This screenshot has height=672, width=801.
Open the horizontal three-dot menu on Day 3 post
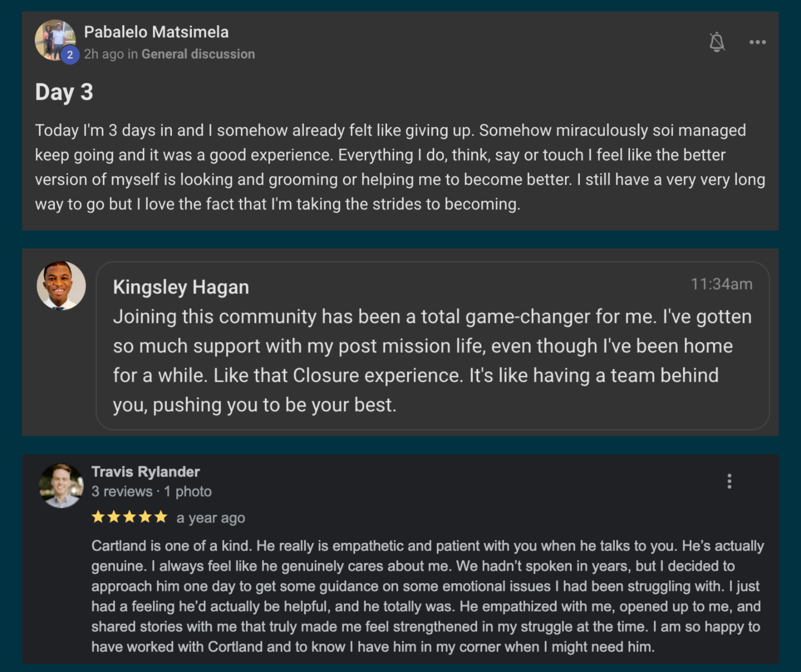tap(757, 42)
